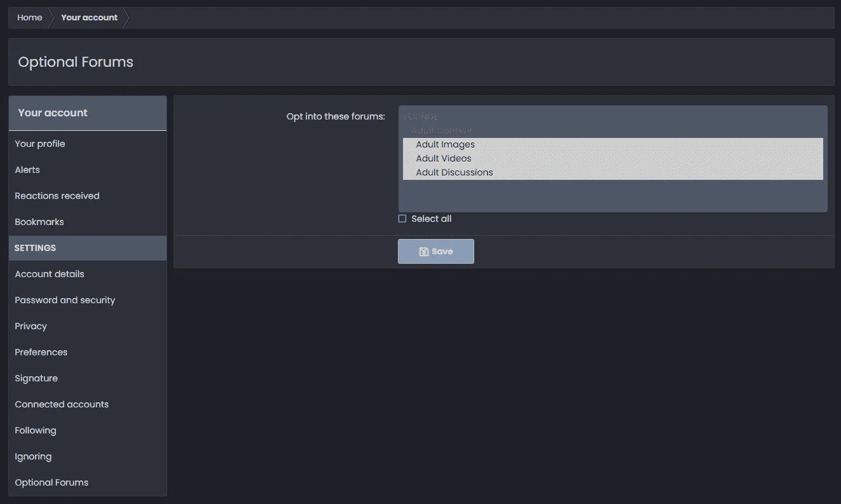841x504 pixels.
Task: Open Account details settings
Action: tap(88, 275)
